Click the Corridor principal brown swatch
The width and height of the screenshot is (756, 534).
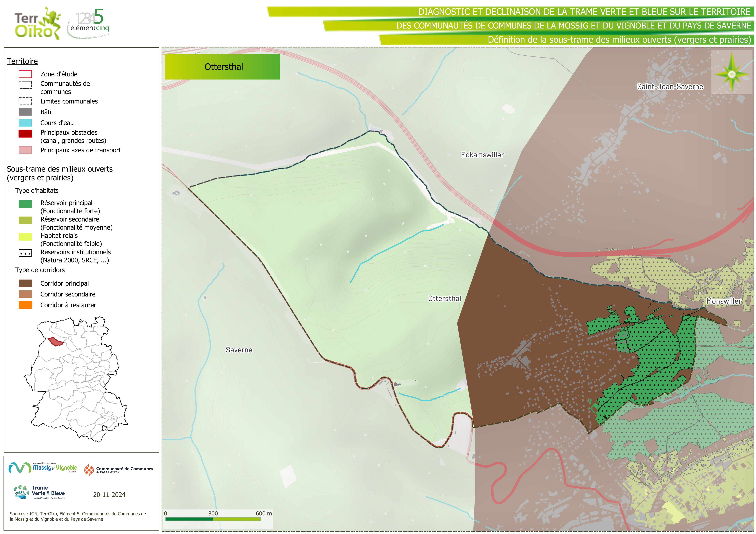click(25, 283)
